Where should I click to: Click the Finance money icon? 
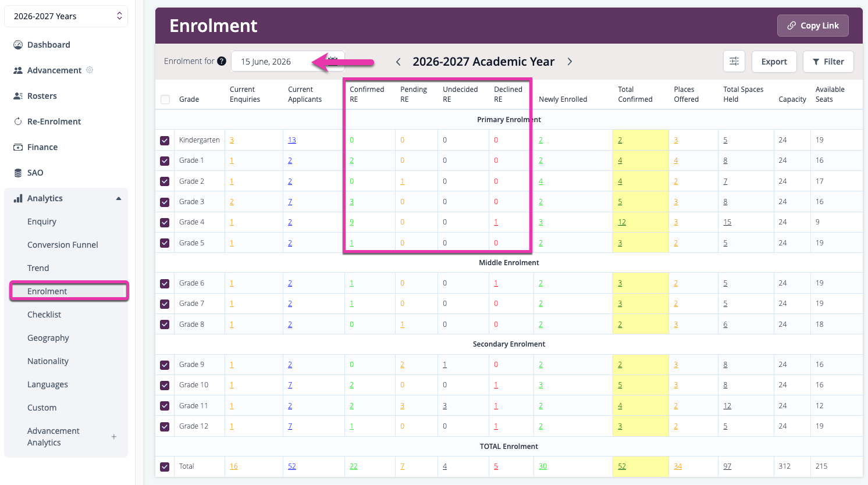pyautogui.click(x=18, y=147)
